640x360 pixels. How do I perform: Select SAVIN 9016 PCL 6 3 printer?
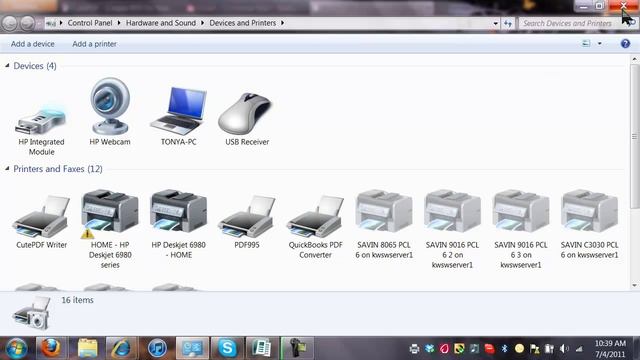521,229
